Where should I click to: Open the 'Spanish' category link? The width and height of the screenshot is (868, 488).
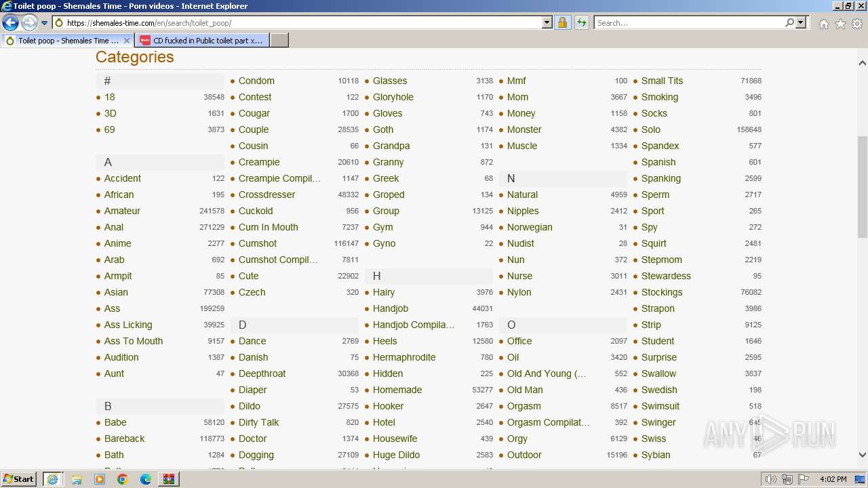coord(658,162)
